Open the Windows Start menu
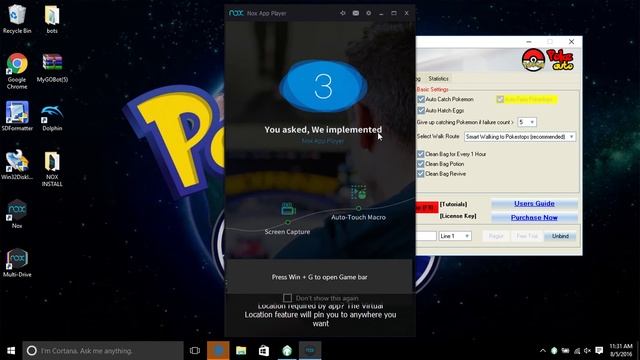Image resolution: width=640 pixels, height=360 pixels. 11,351
